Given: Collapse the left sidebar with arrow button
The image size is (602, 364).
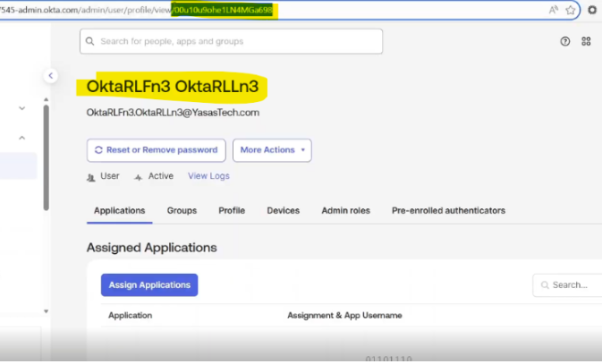Looking at the screenshot, I should point(51,76).
